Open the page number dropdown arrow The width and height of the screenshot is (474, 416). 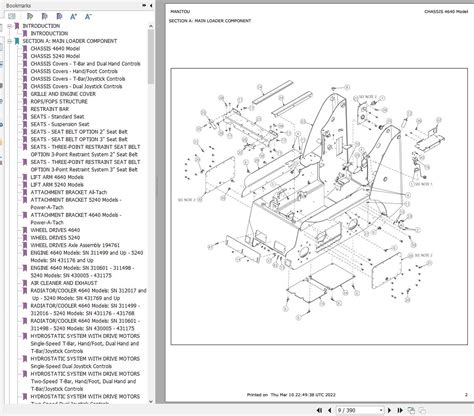[381, 410]
